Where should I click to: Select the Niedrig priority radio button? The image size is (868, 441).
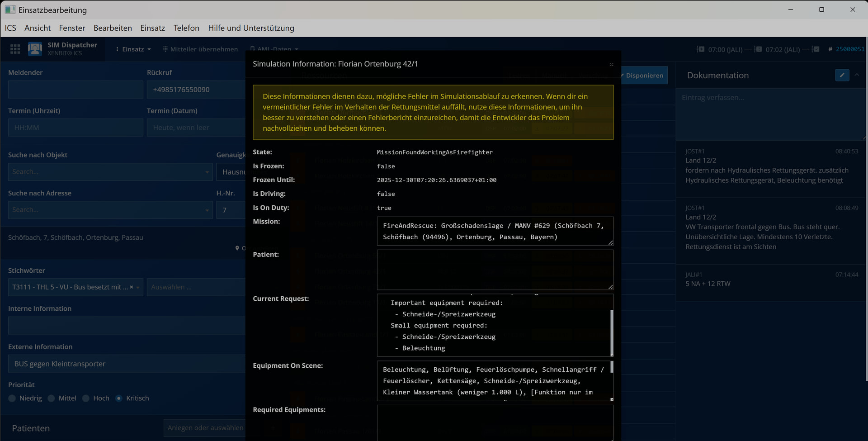(12, 398)
